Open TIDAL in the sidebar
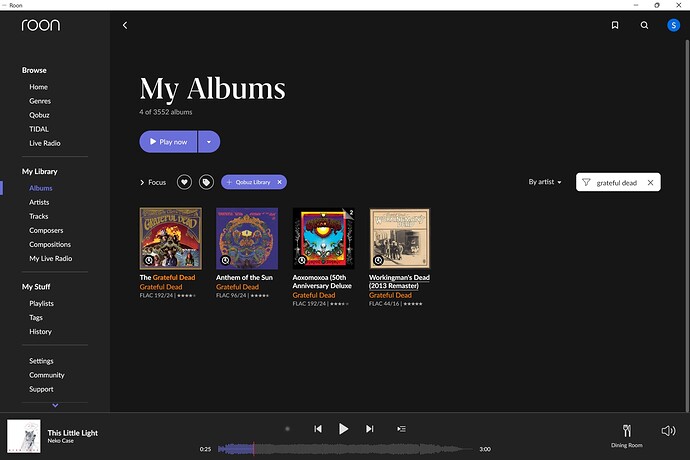This screenshot has width=690, height=460. 39,129
